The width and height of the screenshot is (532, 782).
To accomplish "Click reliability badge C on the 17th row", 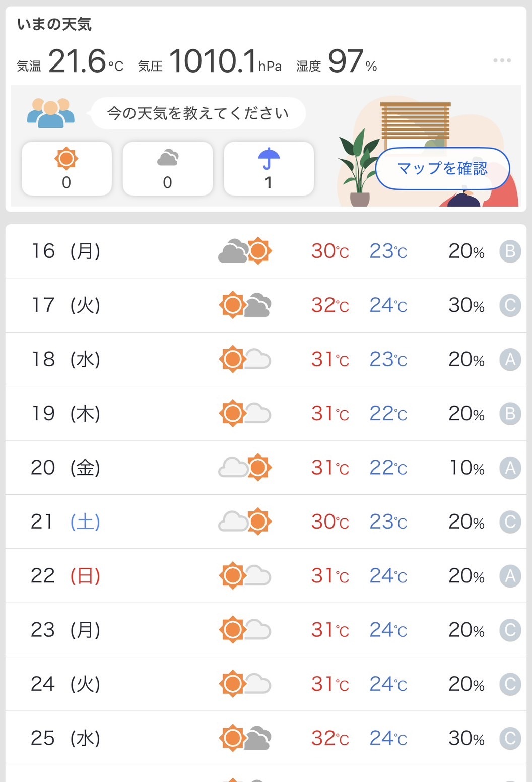I will pyautogui.click(x=510, y=305).
